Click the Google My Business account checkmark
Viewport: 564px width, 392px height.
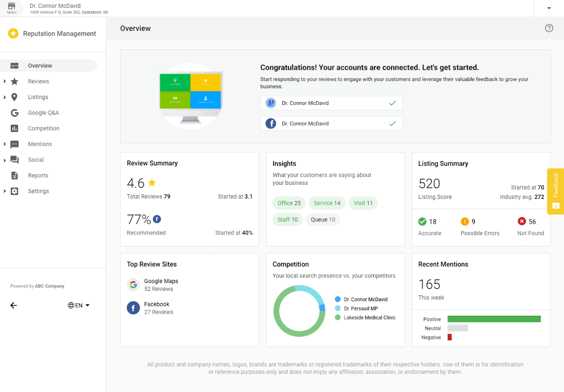click(x=392, y=103)
